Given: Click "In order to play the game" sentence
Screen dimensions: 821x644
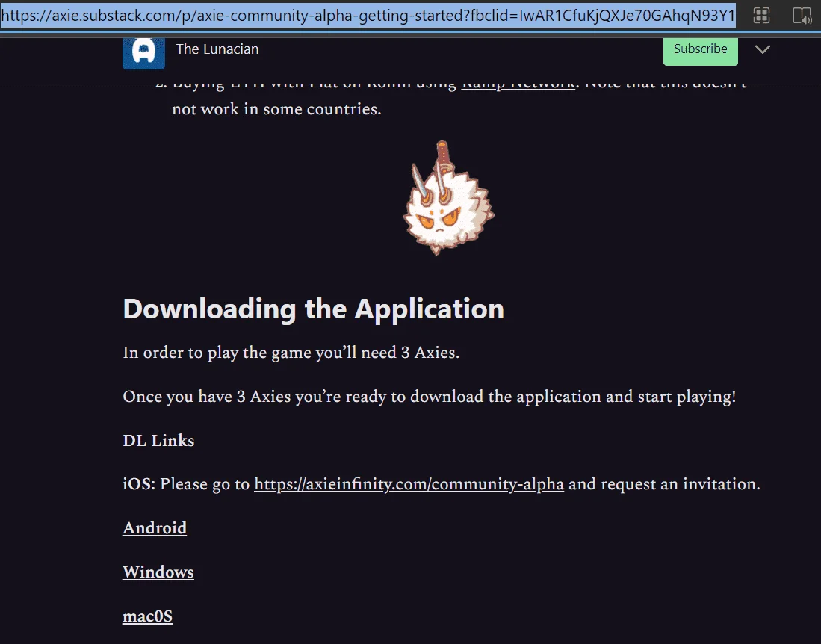Looking at the screenshot, I should click(x=291, y=353).
